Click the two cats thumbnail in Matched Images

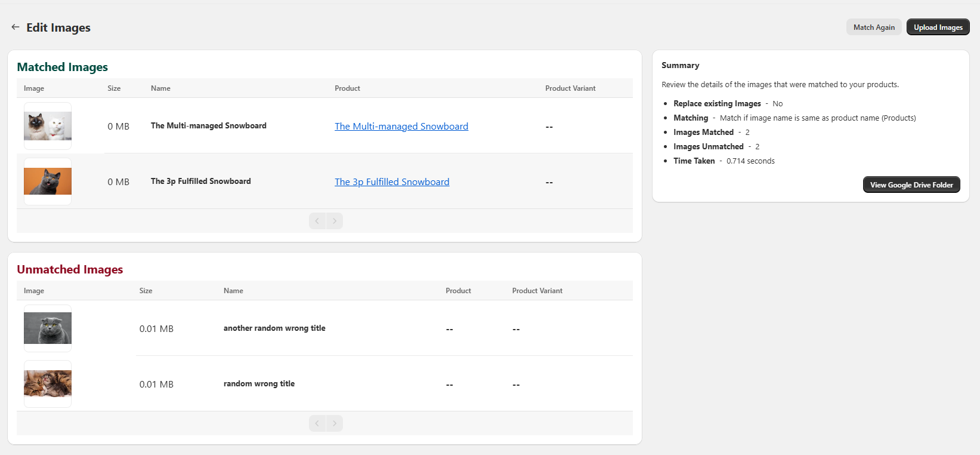pos(48,126)
